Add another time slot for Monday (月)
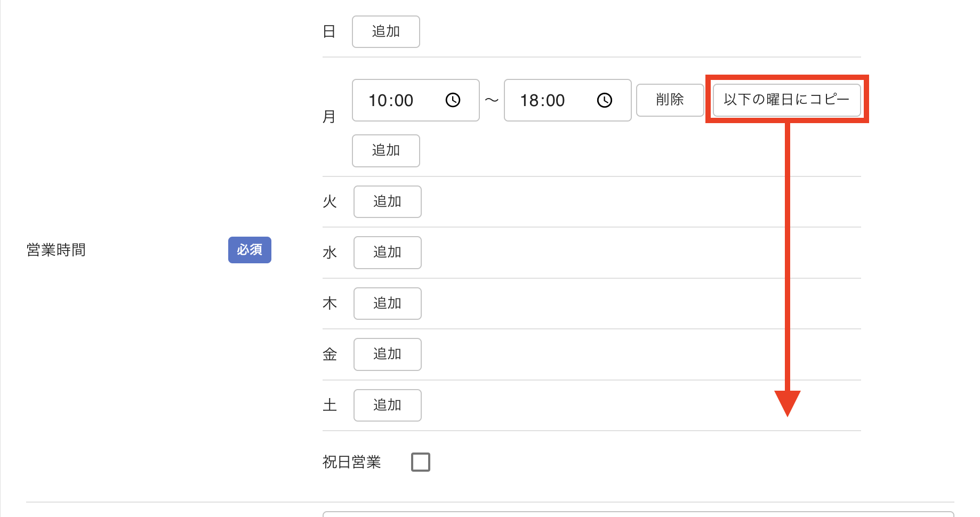980x517 pixels. (385, 151)
